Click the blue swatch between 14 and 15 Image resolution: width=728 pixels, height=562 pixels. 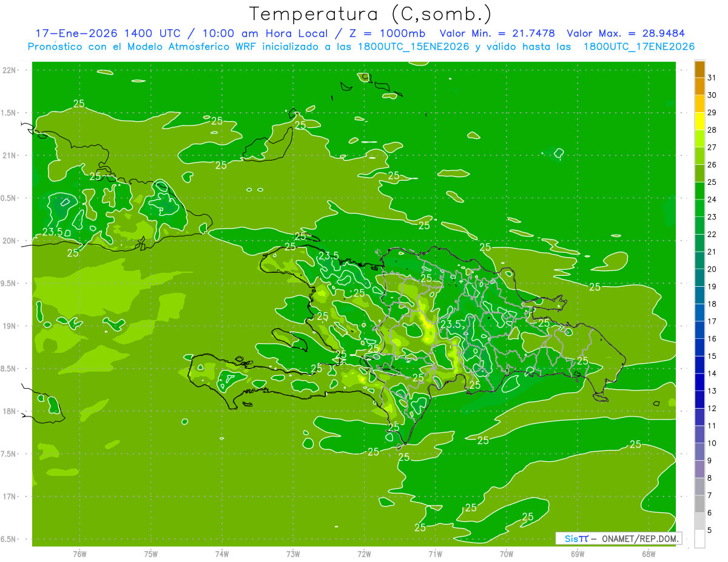699,364
